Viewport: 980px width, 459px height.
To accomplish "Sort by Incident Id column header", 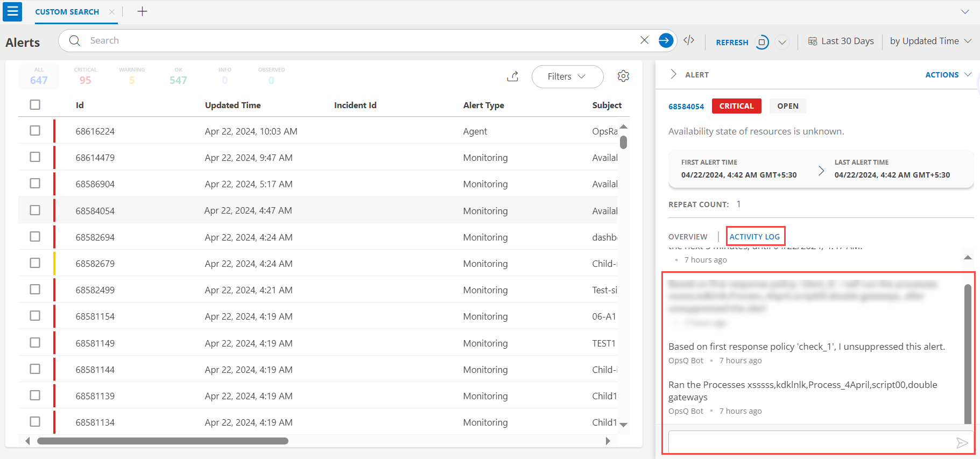I will pos(355,105).
